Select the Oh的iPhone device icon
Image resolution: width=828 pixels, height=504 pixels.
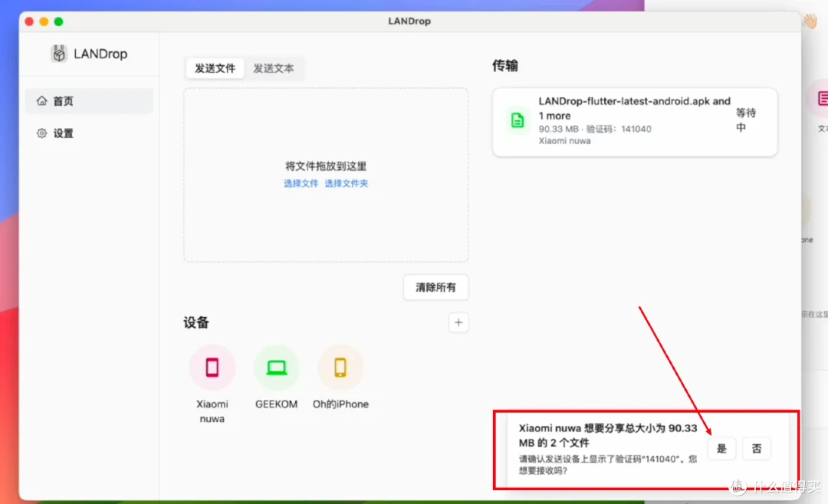(340, 368)
